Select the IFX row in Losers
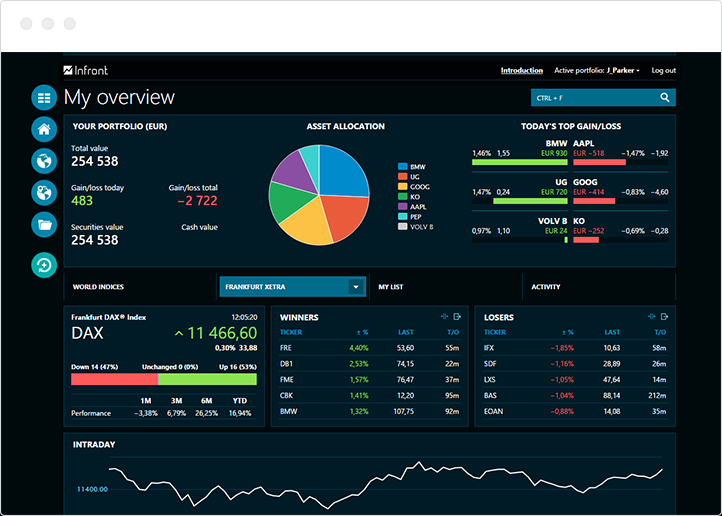The image size is (722, 516). 575,348
